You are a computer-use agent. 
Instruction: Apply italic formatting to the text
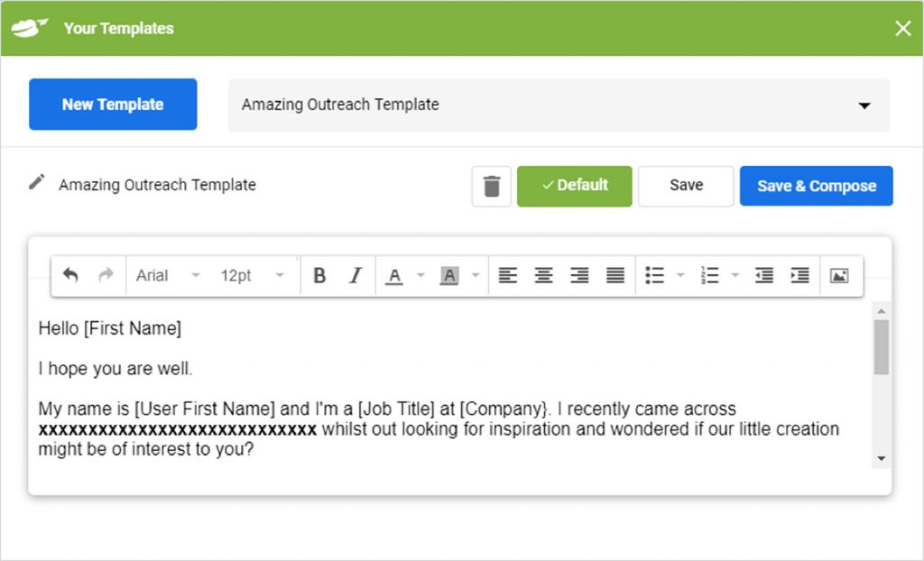pos(356,275)
